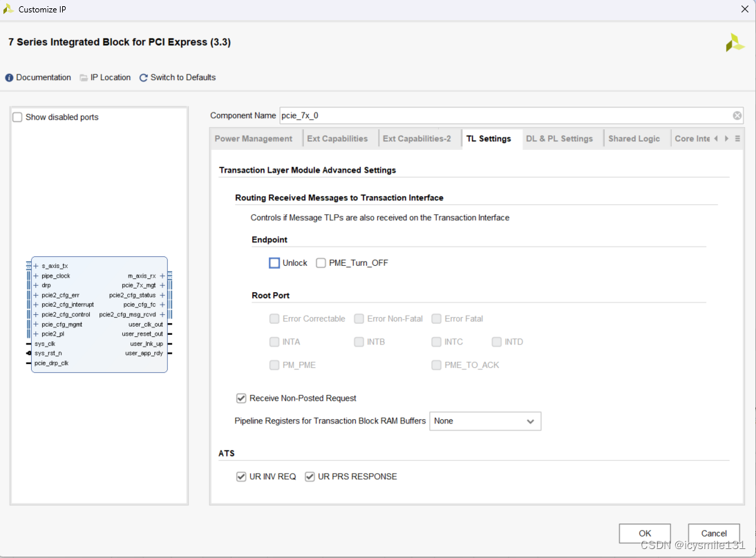The height and width of the screenshot is (558, 756).
Task: Click the Switch to Defaults refresh icon
Action: point(143,77)
